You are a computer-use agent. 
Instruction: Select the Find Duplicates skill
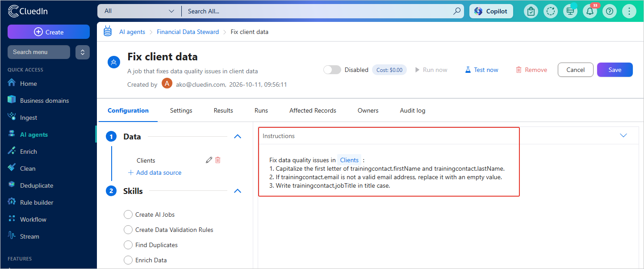(x=128, y=245)
